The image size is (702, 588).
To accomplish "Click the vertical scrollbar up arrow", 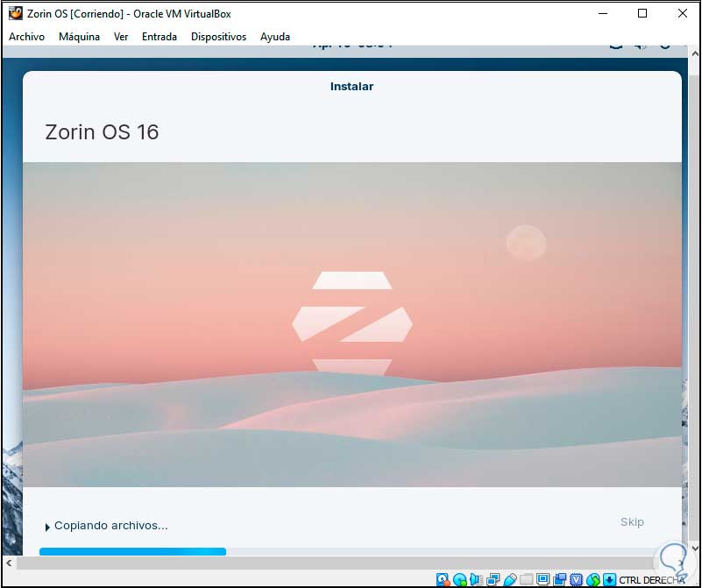I will point(695,53).
